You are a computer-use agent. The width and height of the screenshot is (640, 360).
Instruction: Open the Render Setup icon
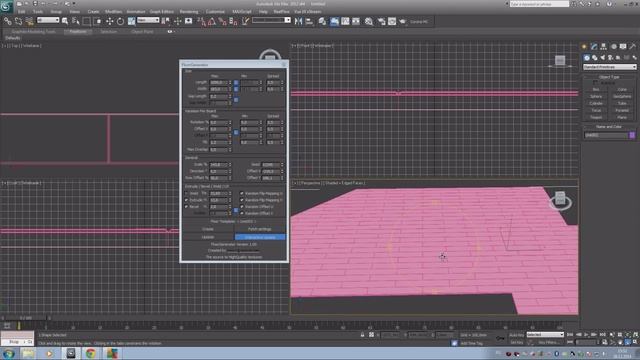point(381,21)
